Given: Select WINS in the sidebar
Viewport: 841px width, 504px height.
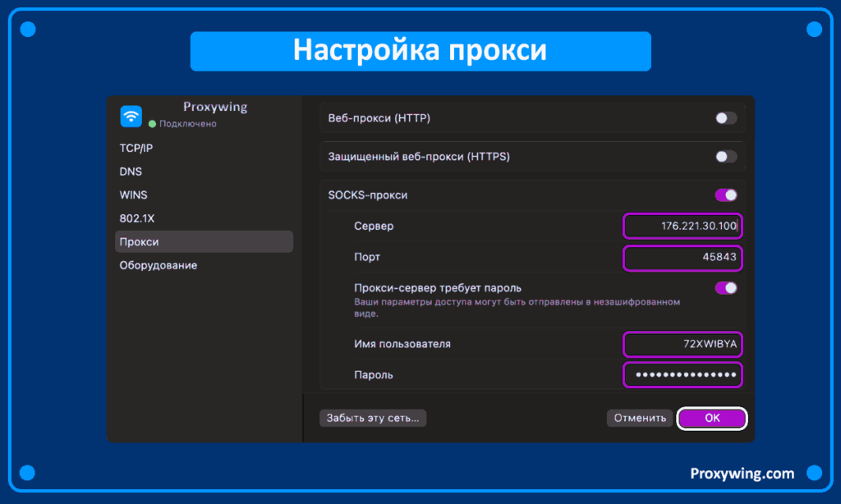Looking at the screenshot, I should (134, 195).
